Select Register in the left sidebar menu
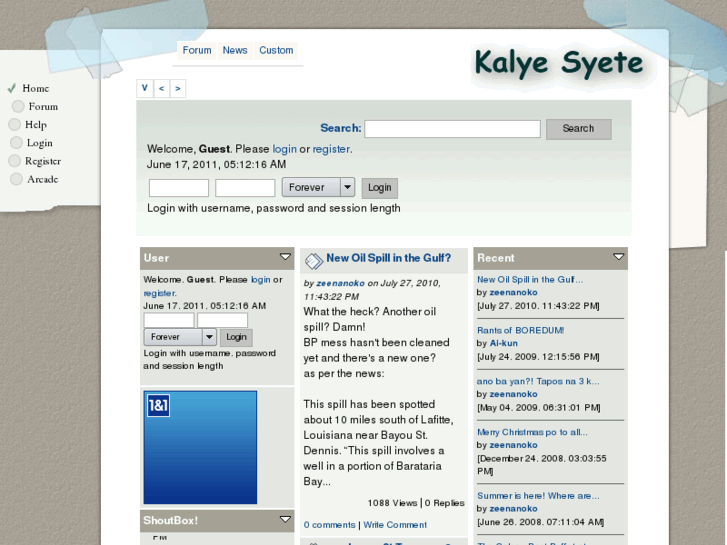 (43, 161)
